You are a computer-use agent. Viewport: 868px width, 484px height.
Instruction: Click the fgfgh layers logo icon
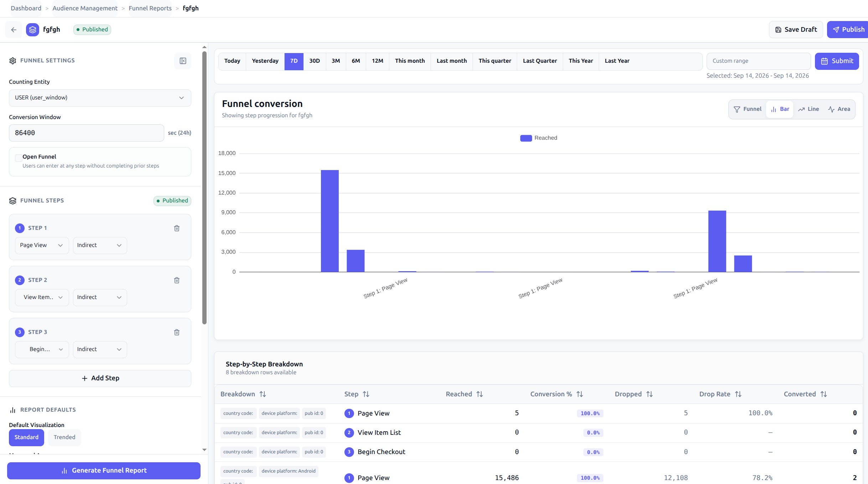(32, 30)
